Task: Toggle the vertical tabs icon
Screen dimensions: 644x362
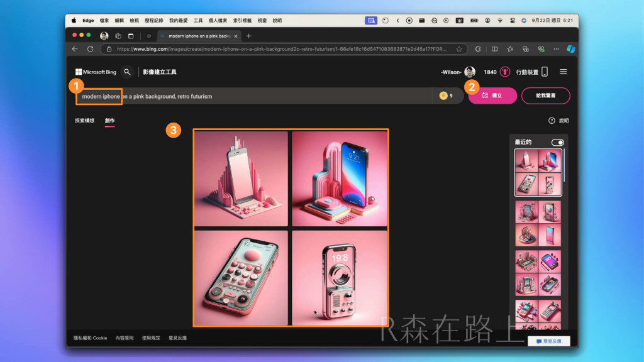Action: pos(131,36)
